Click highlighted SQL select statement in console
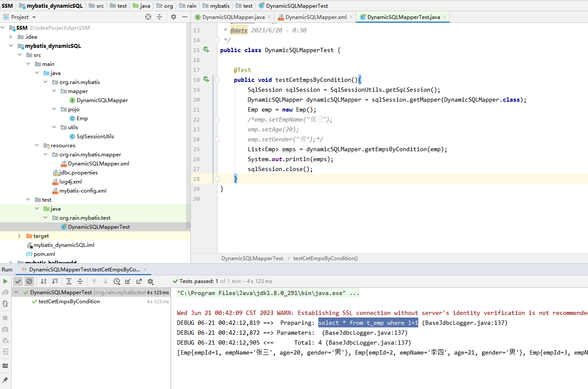 point(368,323)
